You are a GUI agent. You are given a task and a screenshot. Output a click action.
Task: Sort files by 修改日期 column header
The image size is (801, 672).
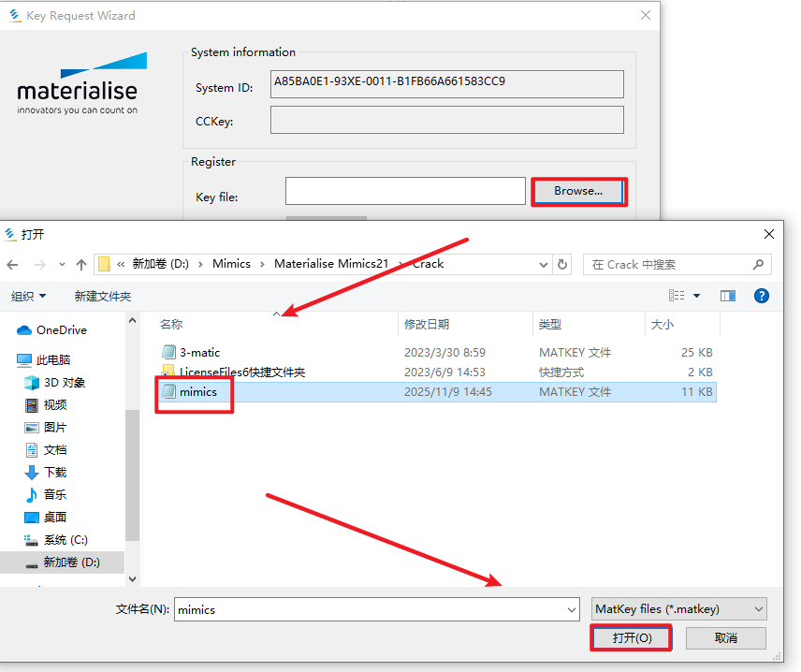(x=427, y=324)
